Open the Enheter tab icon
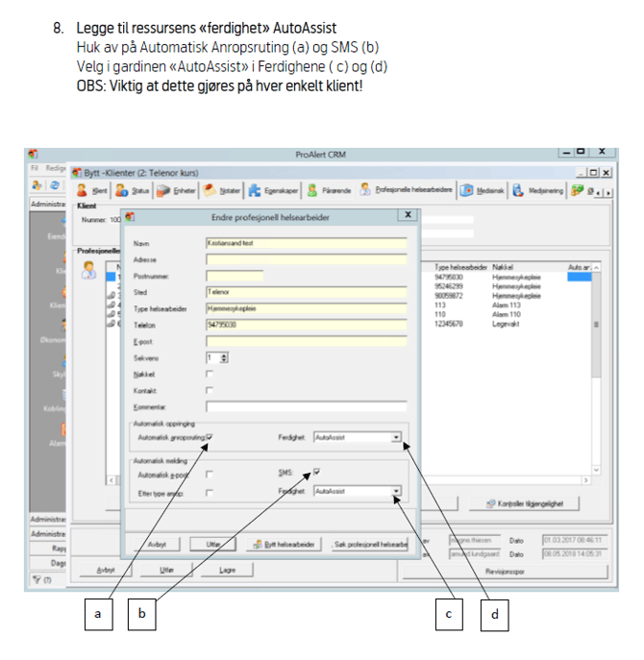 click(x=163, y=191)
